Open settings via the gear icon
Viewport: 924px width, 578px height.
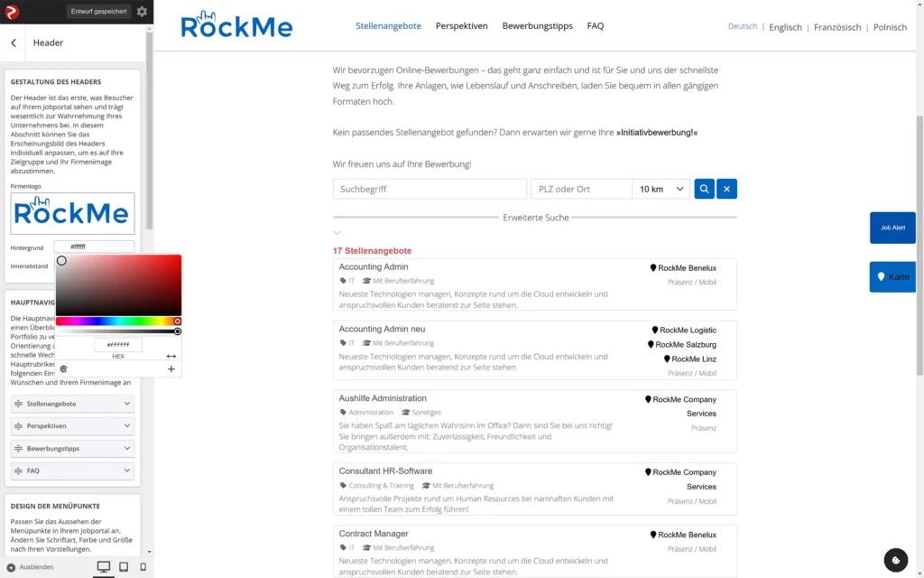[141, 13]
